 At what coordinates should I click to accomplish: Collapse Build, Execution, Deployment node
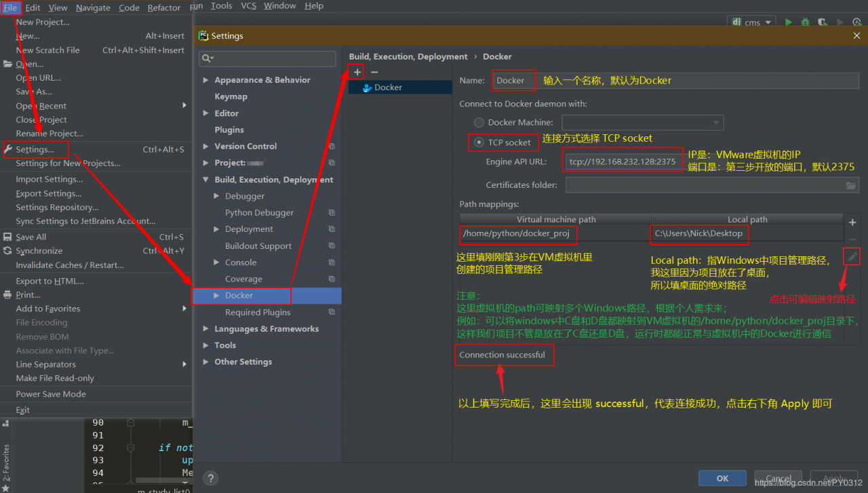click(206, 180)
